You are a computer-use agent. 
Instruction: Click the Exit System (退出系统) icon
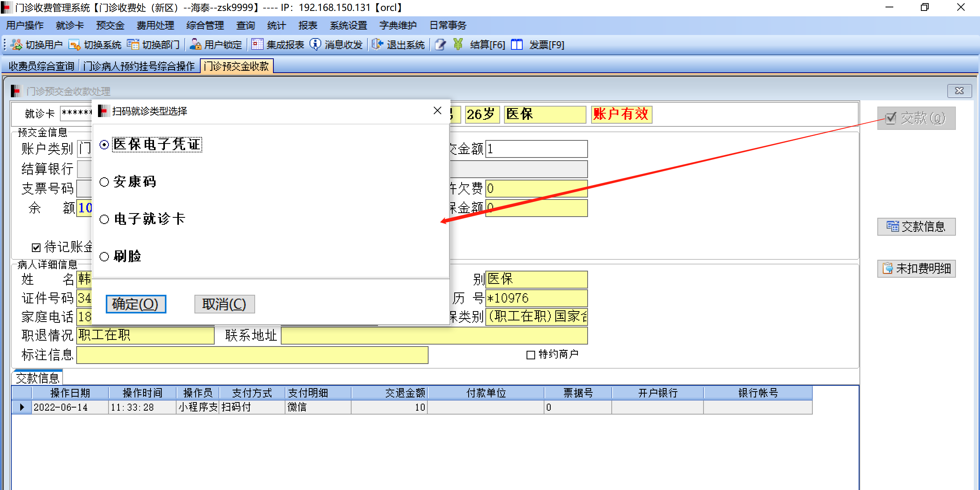point(377,45)
